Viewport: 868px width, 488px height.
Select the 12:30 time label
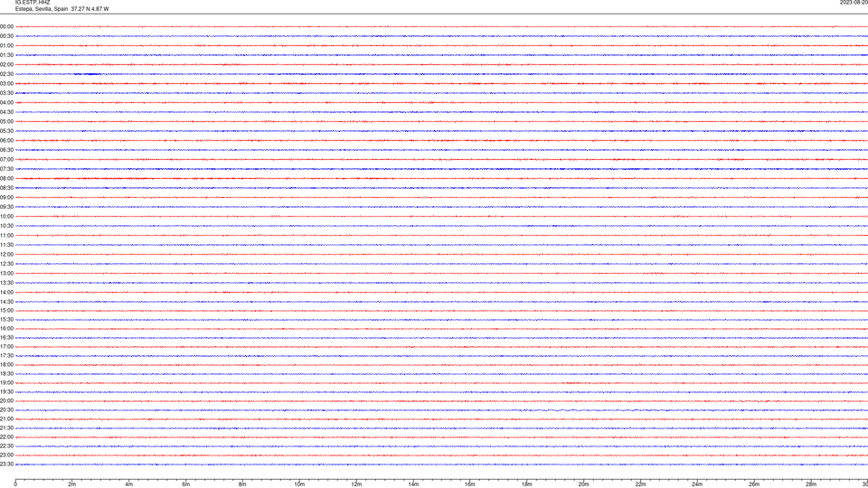point(6,264)
